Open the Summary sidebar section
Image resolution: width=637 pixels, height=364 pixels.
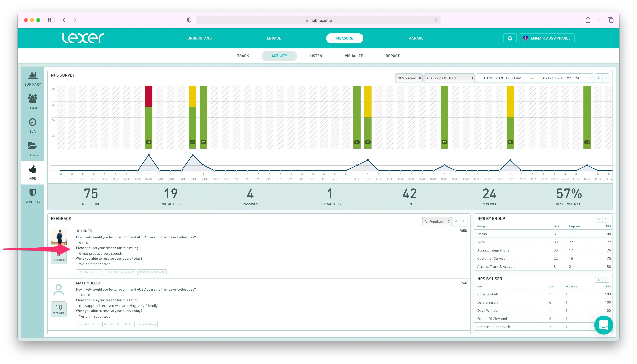32,78
